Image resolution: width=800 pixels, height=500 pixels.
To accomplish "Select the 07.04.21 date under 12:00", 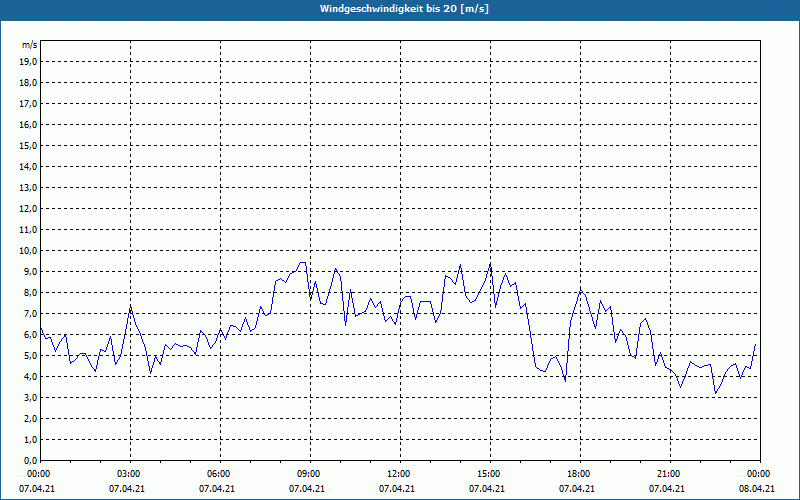I will 397,489.
